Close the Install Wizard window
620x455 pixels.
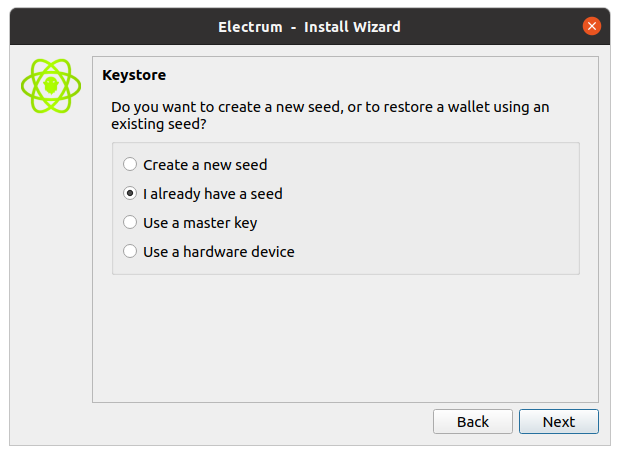[592, 26]
